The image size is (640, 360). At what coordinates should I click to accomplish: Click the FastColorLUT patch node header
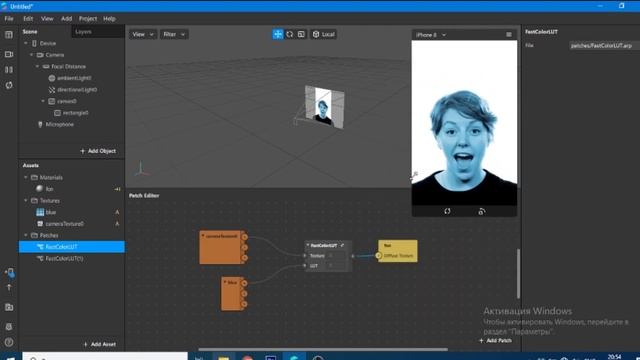point(324,245)
